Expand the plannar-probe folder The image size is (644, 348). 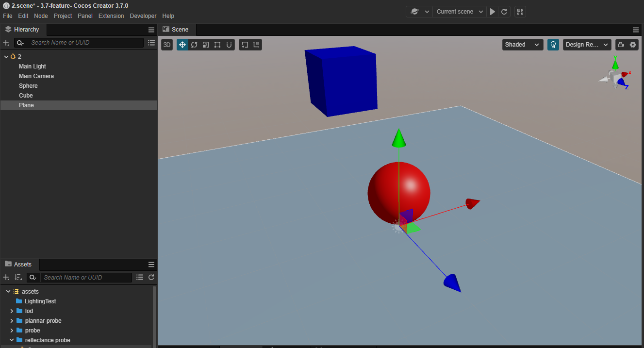(12, 321)
